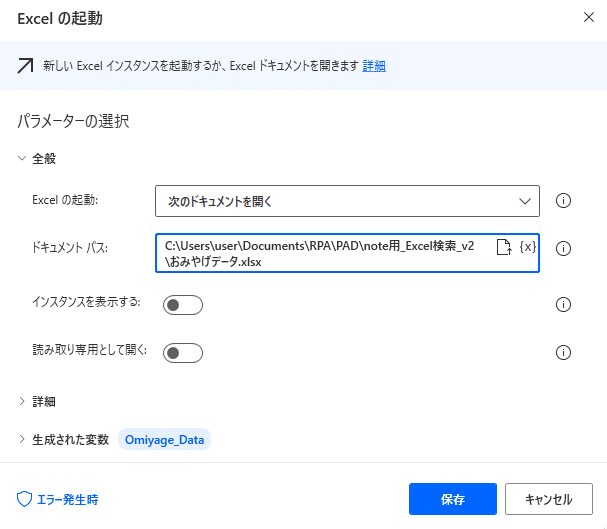Collapse the 全般 section
607x529 pixels.
[x=22, y=158]
